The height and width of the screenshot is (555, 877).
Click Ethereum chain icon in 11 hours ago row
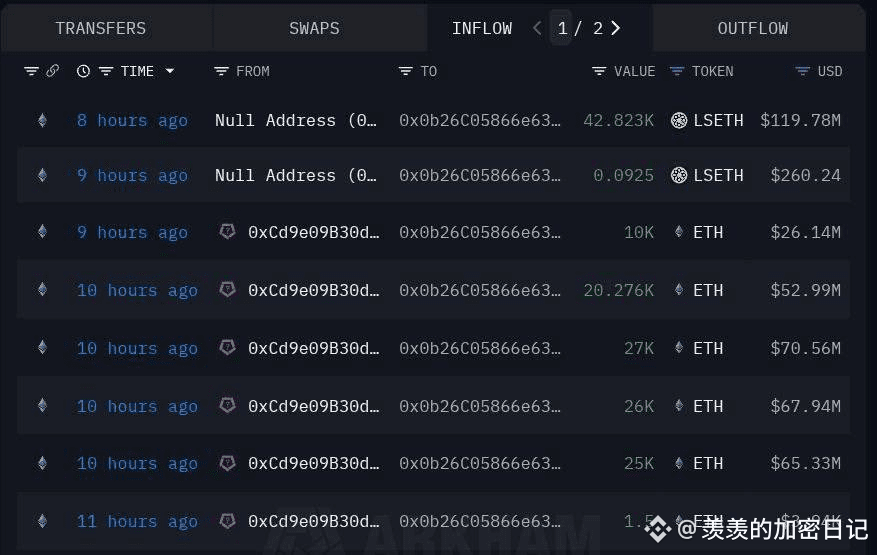tap(43, 521)
